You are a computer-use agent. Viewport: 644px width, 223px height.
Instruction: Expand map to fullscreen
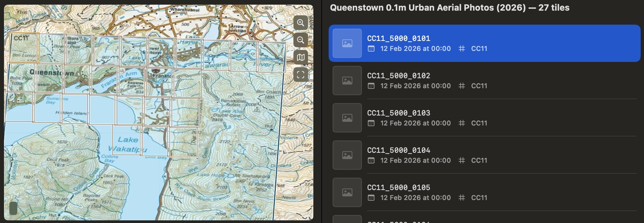tap(300, 75)
